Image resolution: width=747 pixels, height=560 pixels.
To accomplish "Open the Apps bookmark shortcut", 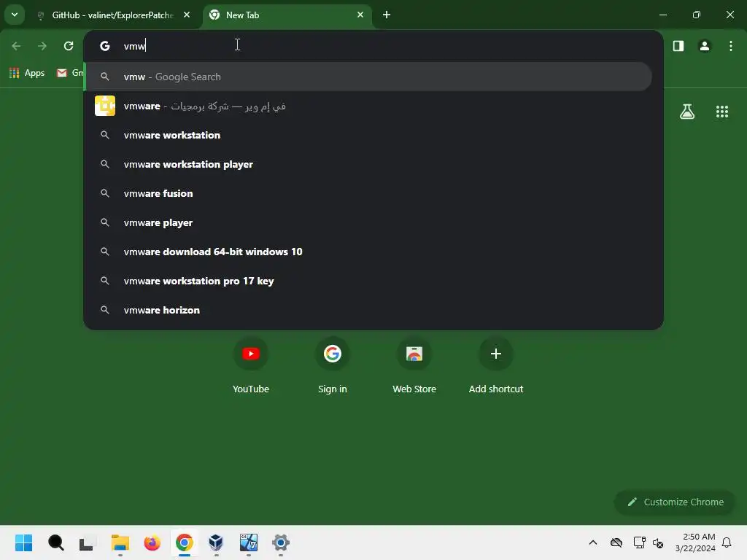I will coord(27,73).
